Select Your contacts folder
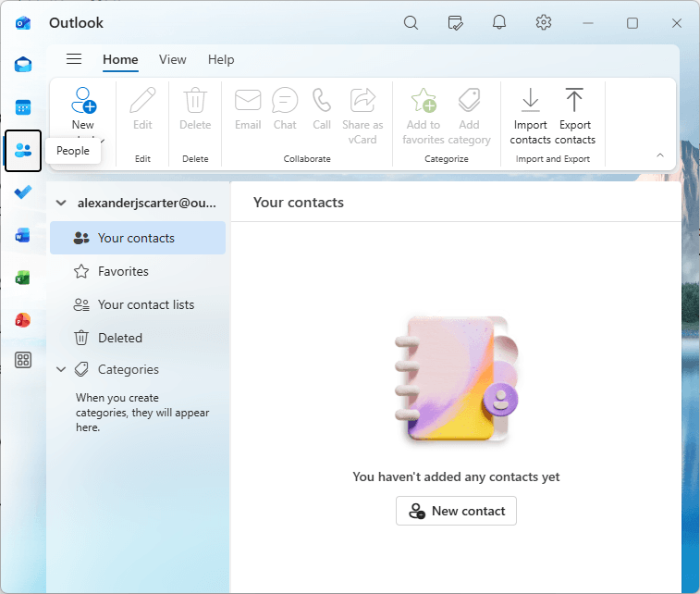This screenshot has height=594, width=700. coord(138,238)
